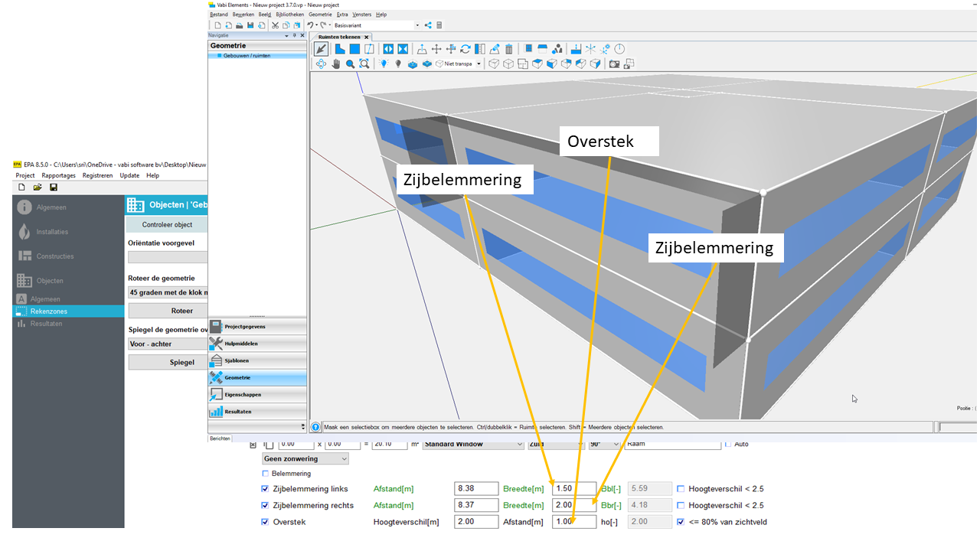The height and width of the screenshot is (551, 980).
Task: Click the camera screenshot icon
Action: pyautogui.click(x=614, y=64)
